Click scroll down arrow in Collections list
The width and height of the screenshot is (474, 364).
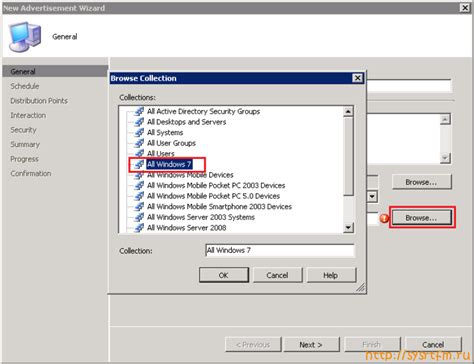348,228
